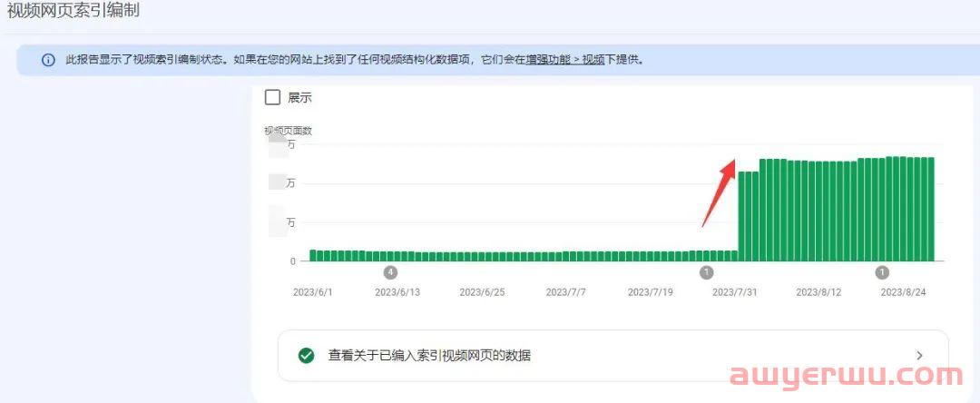This screenshot has width=980, height=403.
Task: Click the green check icon for indexed videos
Action: click(x=307, y=356)
